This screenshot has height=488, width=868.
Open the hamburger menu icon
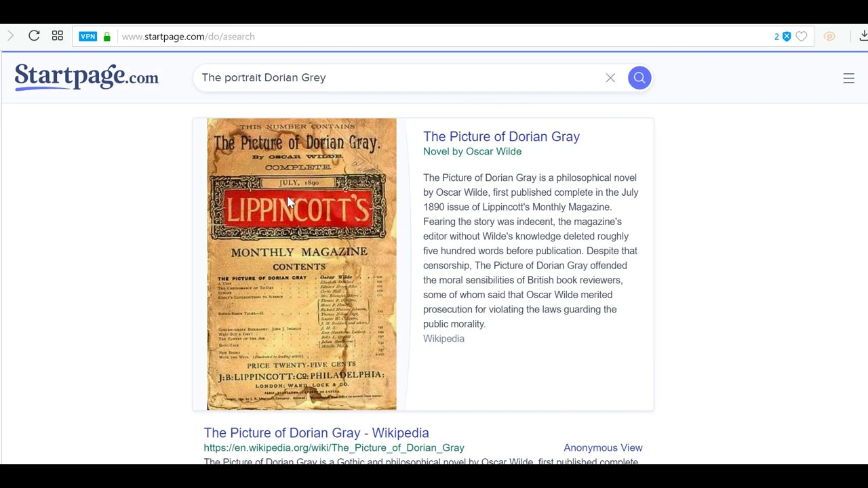849,78
